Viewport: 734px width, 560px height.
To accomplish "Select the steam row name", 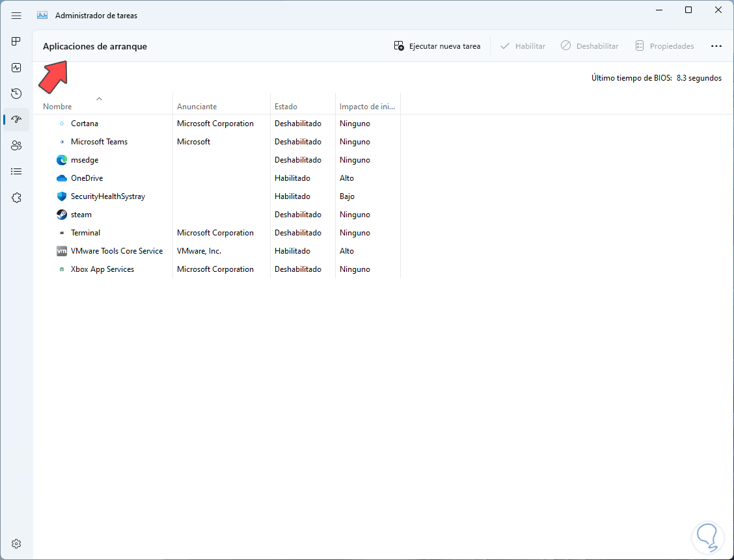I will click(x=81, y=215).
